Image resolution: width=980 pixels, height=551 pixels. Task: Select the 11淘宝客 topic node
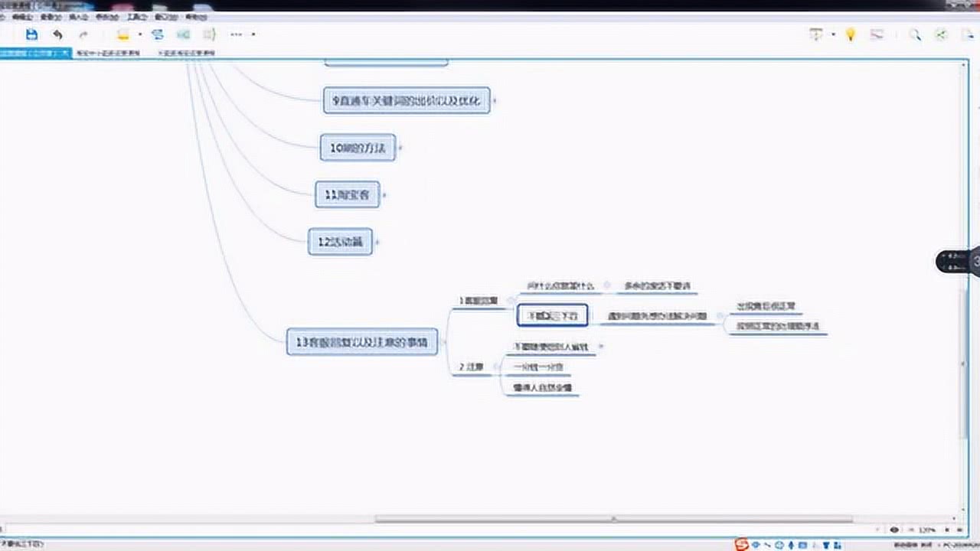pyautogui.click(x=348, y=195)
